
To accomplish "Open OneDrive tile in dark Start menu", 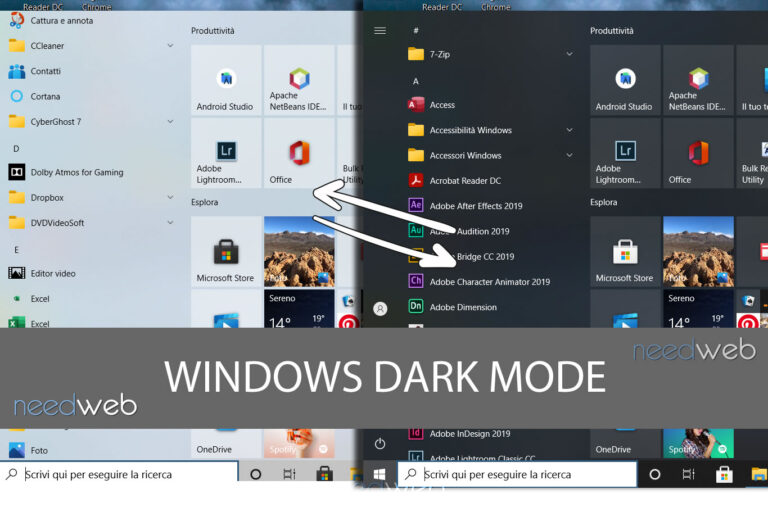I will click(625, 443).
